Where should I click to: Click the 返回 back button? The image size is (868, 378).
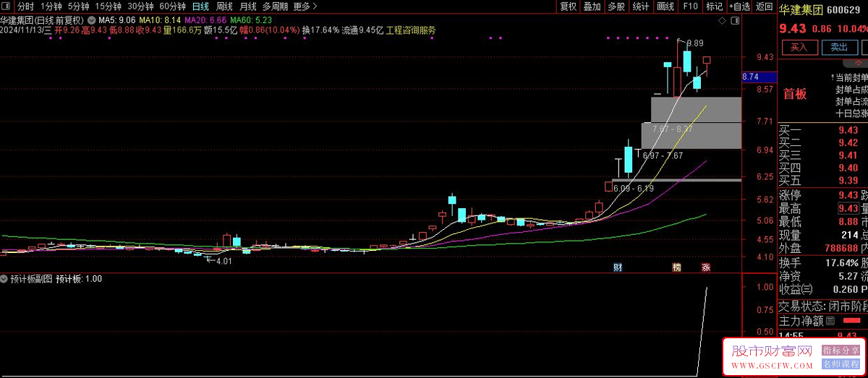(764, 7)
